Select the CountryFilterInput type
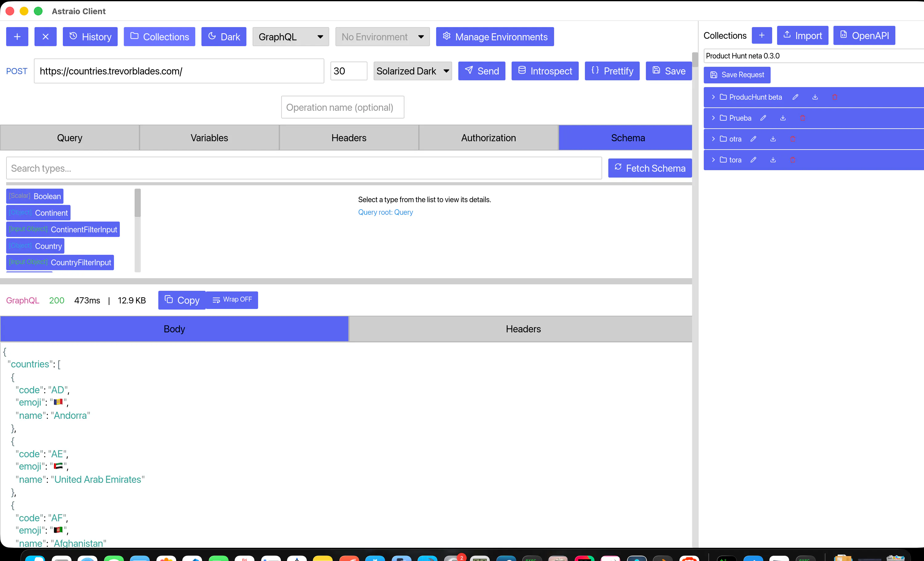The width and height of the screenshot is (924, 561). click(60, 262)
